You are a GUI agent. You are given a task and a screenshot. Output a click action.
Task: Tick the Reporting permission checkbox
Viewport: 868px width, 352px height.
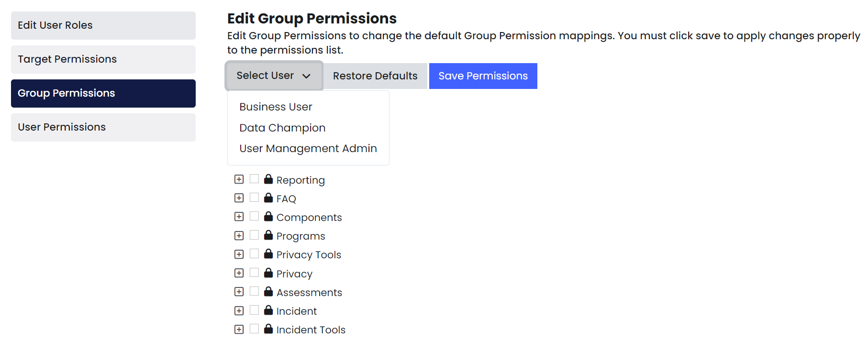(x=254, y=179)
